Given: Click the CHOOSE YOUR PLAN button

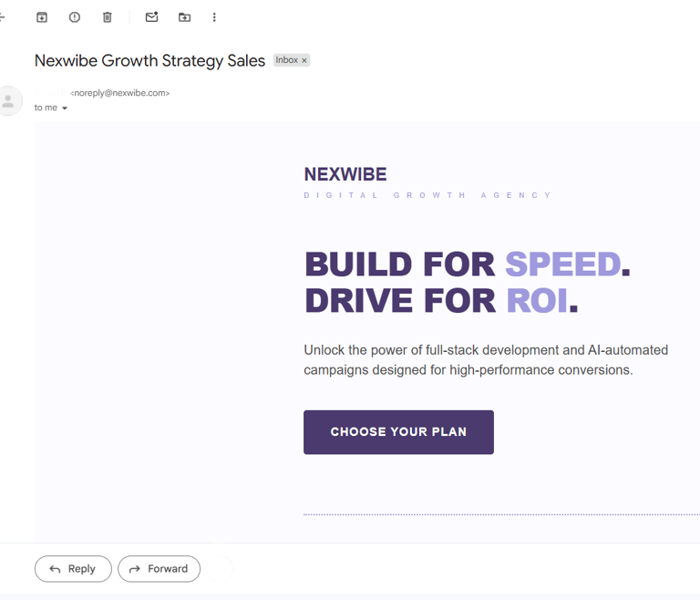Looking at the screenshot, I should click(398, 432).
